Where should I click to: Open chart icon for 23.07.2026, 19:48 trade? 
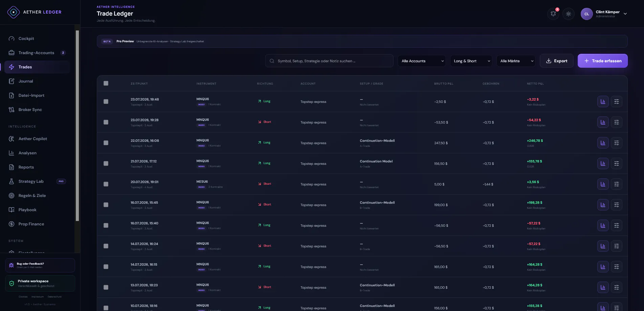click(603, 102)
